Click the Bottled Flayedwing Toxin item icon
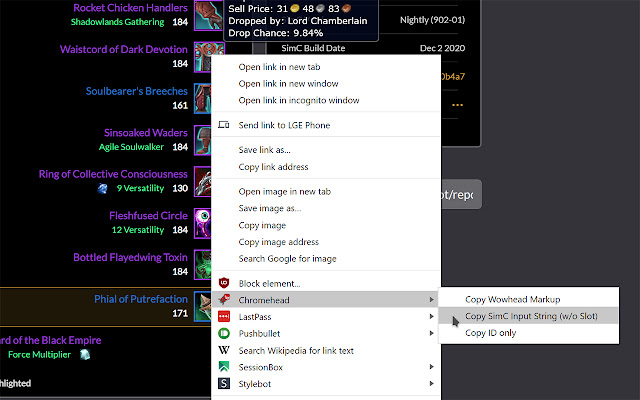Image resolution: width=640 pixels, height=400 pixels. click(x=203, y=264)
